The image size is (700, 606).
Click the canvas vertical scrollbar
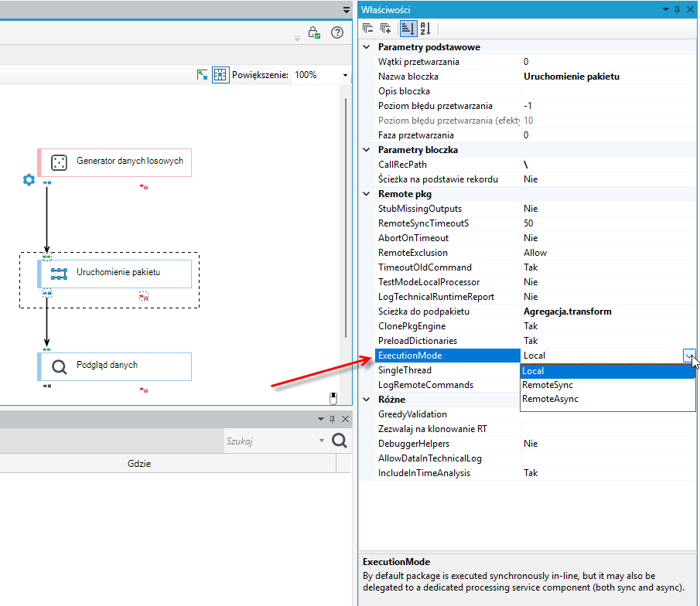click(346, 218)
